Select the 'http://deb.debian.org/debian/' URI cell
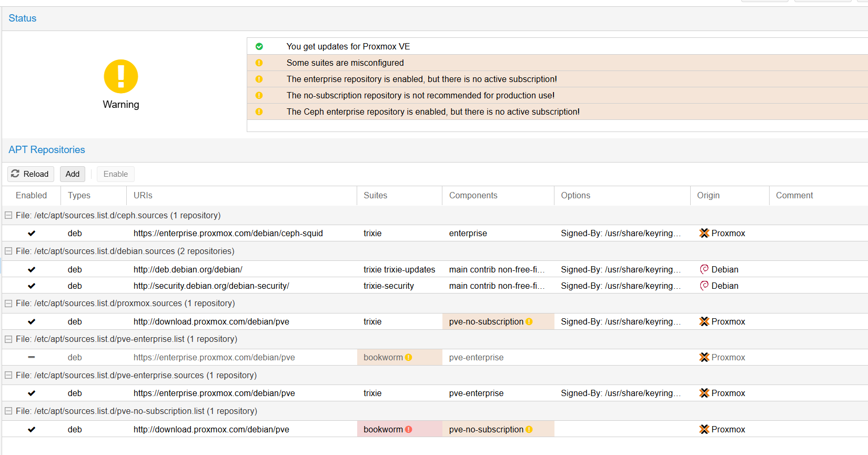 tap(188, 269)
